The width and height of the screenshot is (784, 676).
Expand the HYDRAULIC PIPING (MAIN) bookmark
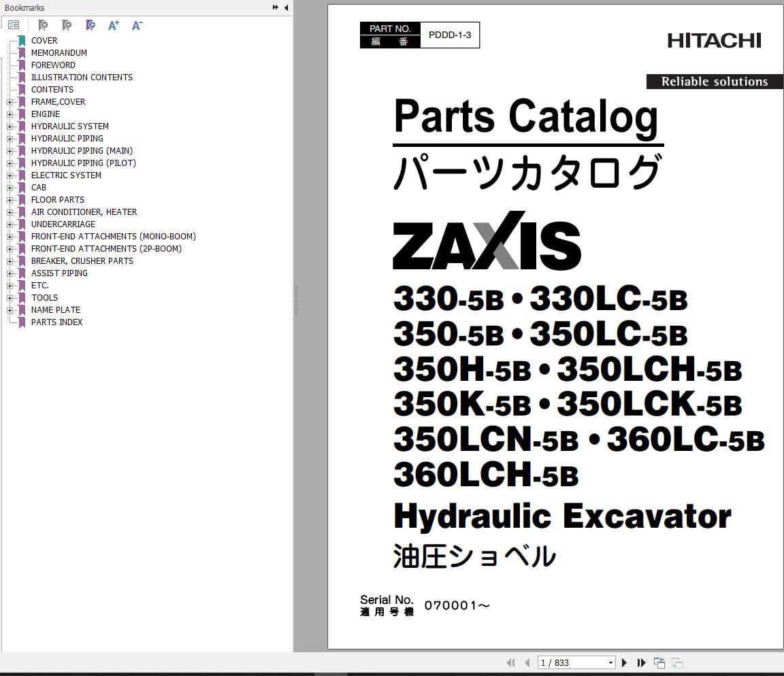(10, 151)
